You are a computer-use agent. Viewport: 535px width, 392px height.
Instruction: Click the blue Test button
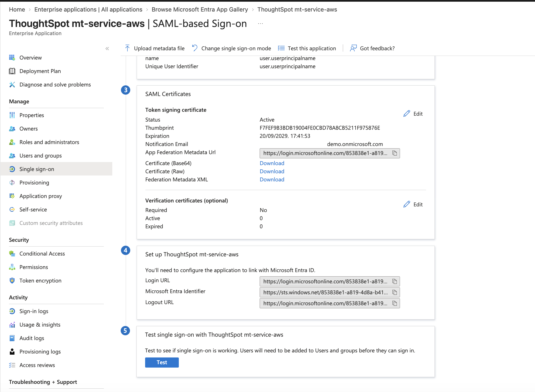coord(162,362)
